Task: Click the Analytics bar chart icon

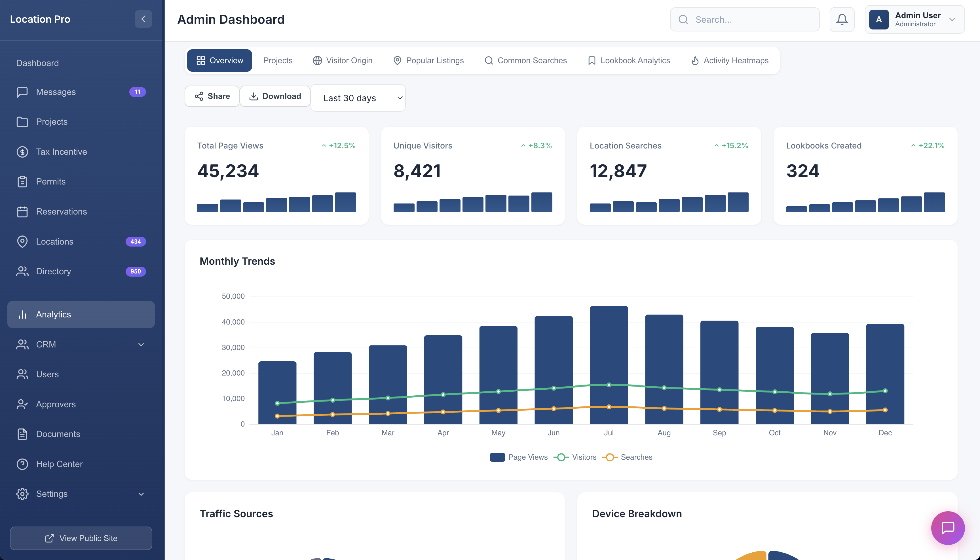Action: click(22, 315)
